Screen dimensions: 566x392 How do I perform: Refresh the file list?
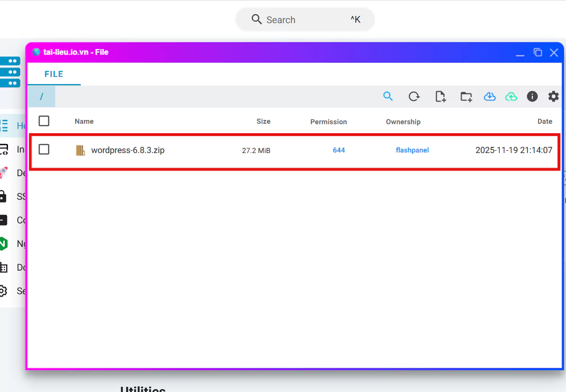[x=414, y=96]
